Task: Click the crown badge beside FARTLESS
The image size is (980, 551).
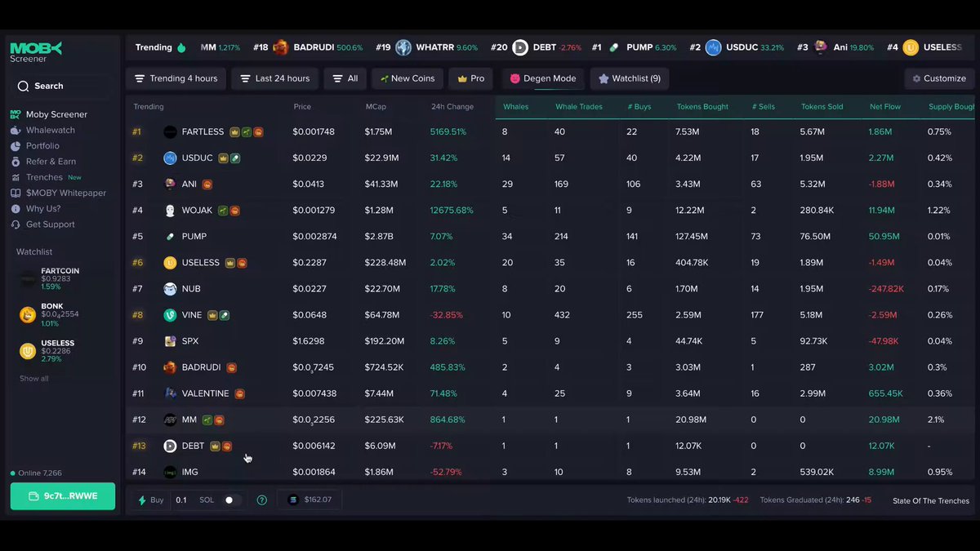Action: pos(234,131)
